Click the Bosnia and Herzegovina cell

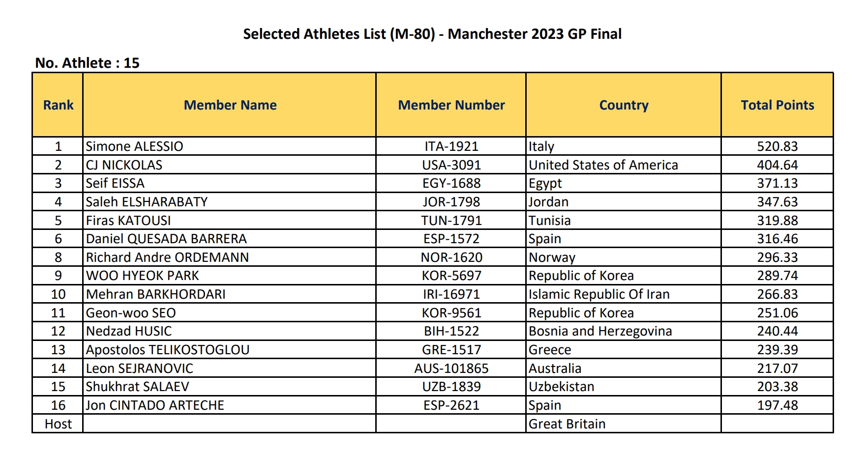tap(624, 331)
